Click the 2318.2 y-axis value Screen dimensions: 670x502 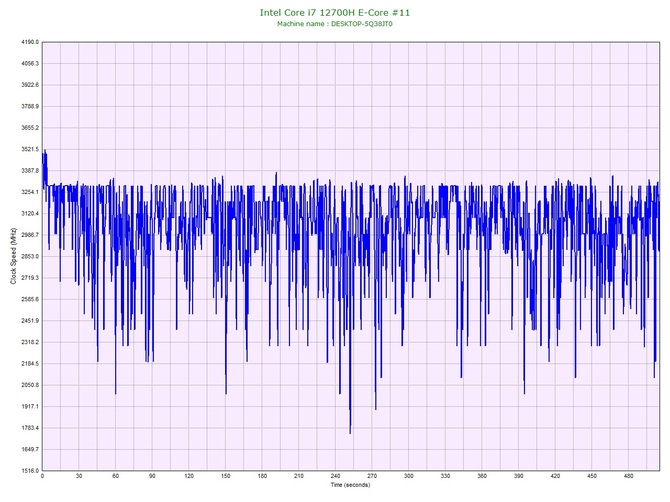pyautogui.click(x=30, y=342)
